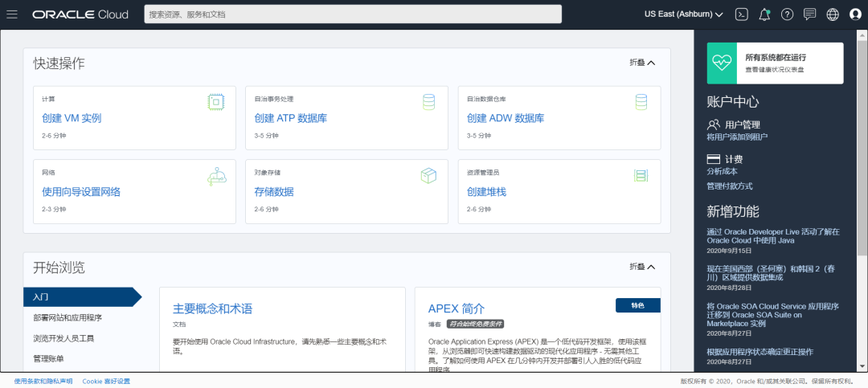This screenshot has width=868, height=388.
Task: Select 部署网站和应用程序 tab
Action: coord(68,317)
